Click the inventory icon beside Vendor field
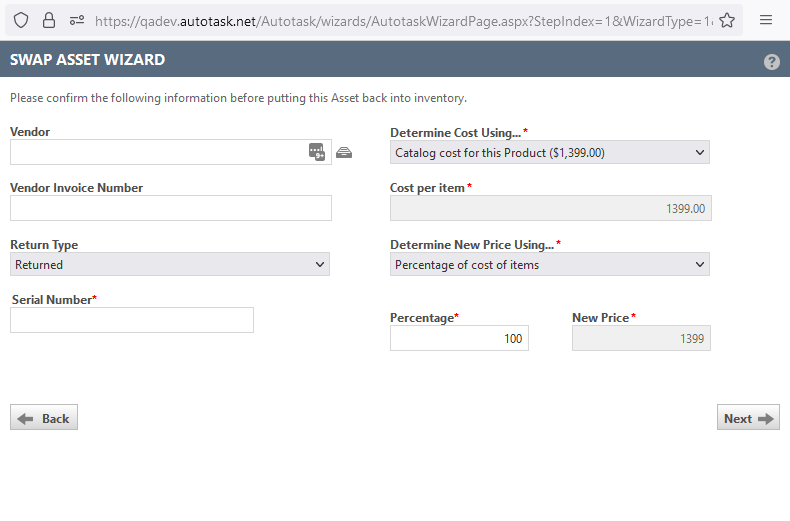Screen dimensions: 790x521 point(344,152)
